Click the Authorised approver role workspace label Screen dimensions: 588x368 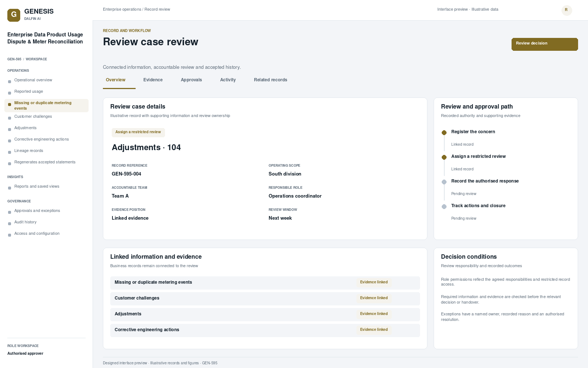pyautogui.click(x=25, y=354)
